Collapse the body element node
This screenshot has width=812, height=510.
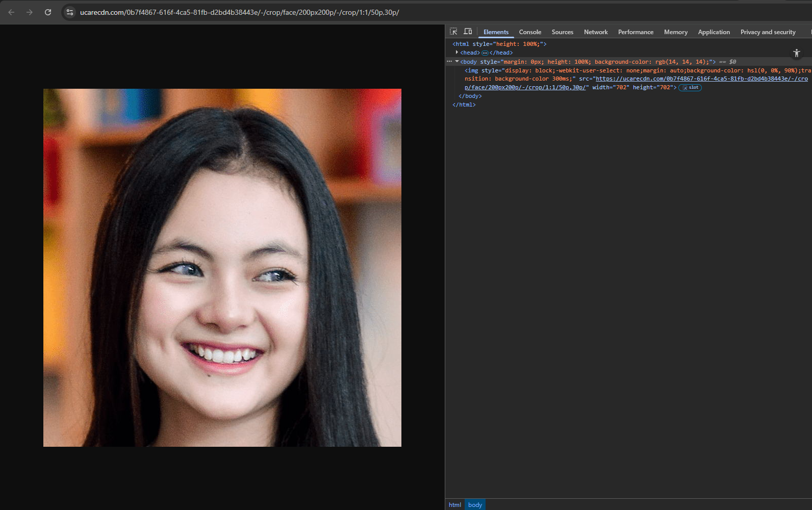tap(456, 62)
